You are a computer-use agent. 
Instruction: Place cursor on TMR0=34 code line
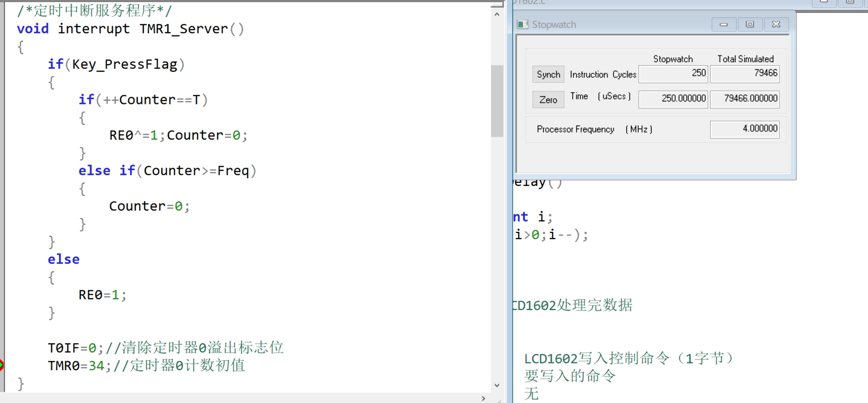tap(76, 365)
